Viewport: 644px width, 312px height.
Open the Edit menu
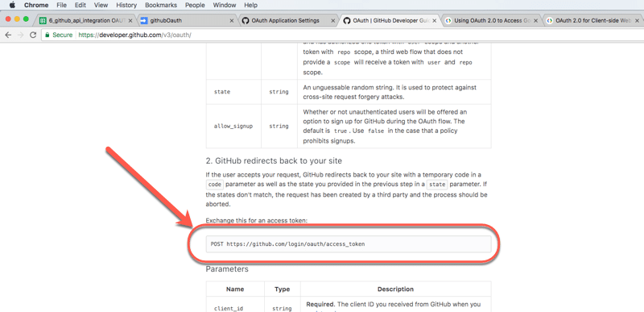pos(80,6)
